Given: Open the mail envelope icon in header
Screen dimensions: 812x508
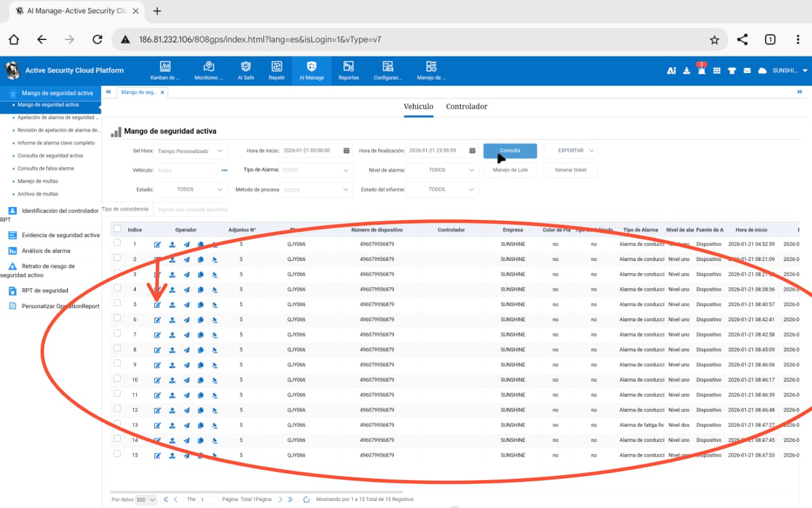Looking at the screenshot, I should [x=747, y=70].
